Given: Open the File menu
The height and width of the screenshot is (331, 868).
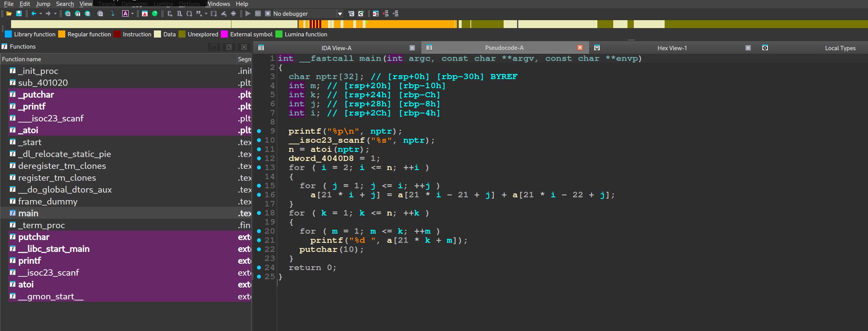Looking at the screenshot, I should (x=9, y=4).
